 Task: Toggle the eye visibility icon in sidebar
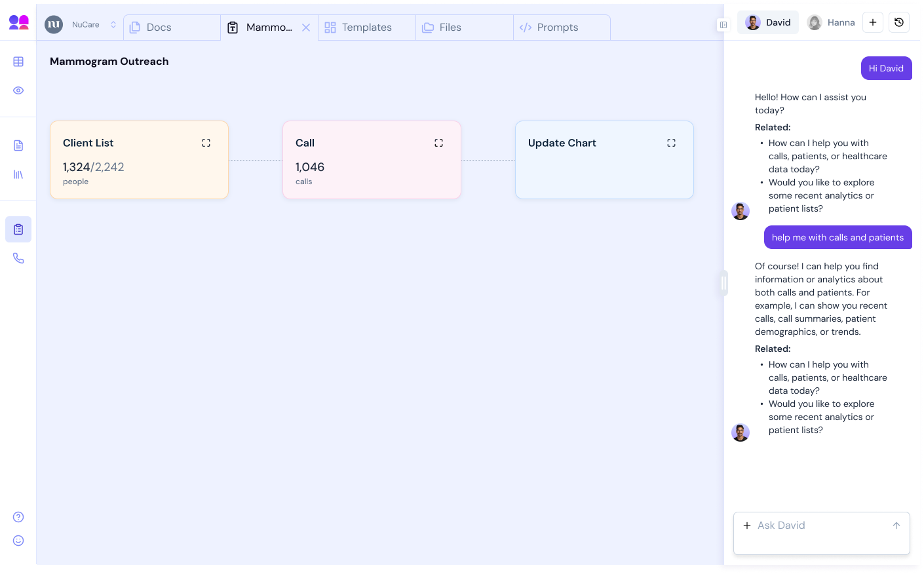(18, 90)
